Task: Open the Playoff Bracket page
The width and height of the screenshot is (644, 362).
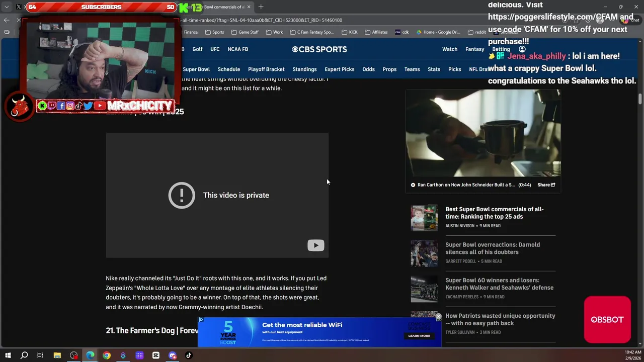Action: (x=266, y=69)
